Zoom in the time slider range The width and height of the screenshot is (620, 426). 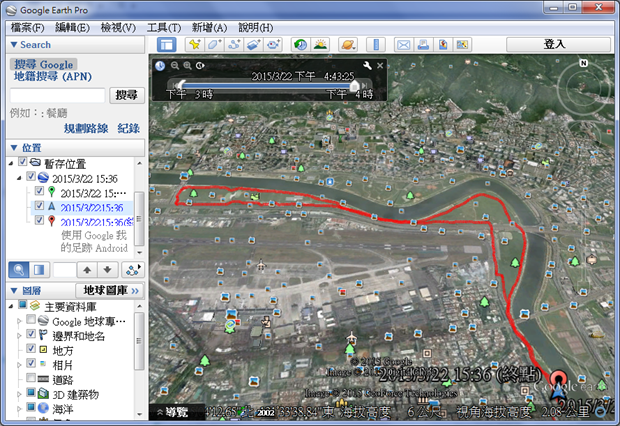click(187, 66)
